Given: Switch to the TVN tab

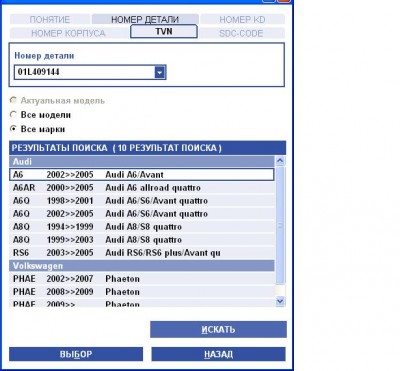Looking at the screenshot, I should click(164, 32).
